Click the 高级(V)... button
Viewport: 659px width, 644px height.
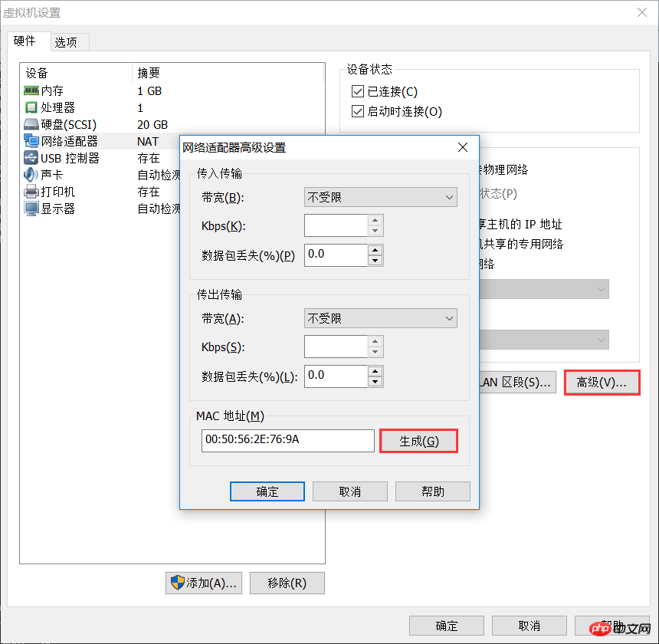pyautogui.click(x=602, y=383)
